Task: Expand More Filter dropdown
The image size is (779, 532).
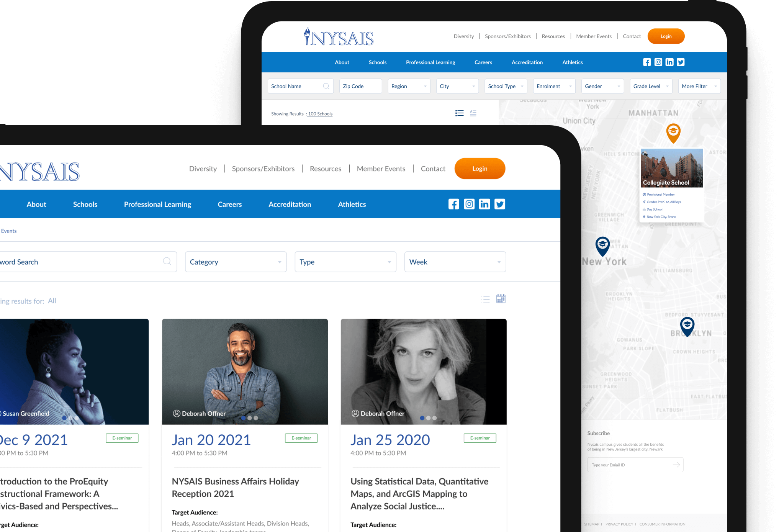Action: [699, 86]
